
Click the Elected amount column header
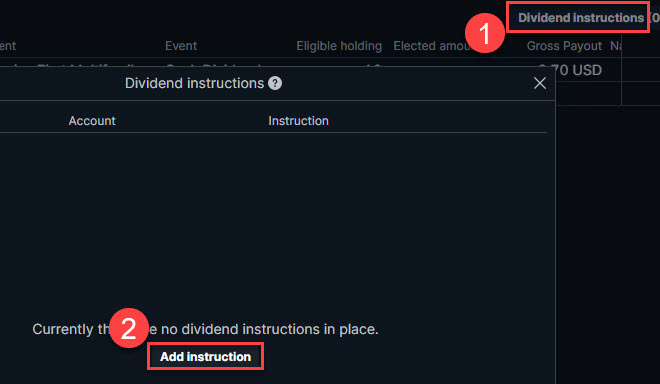pos(432,45)
